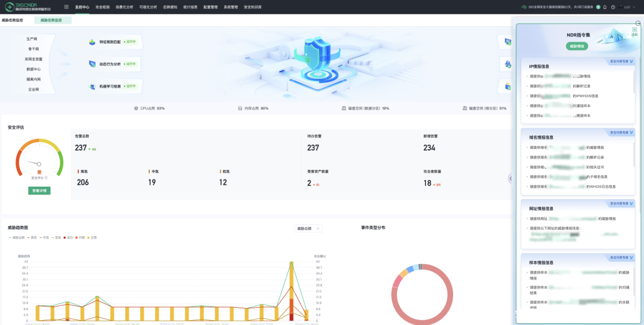Open the help question mark icon
Image resolution: width=644 pixels, height=325 pixels.
(x=613, y=7)
